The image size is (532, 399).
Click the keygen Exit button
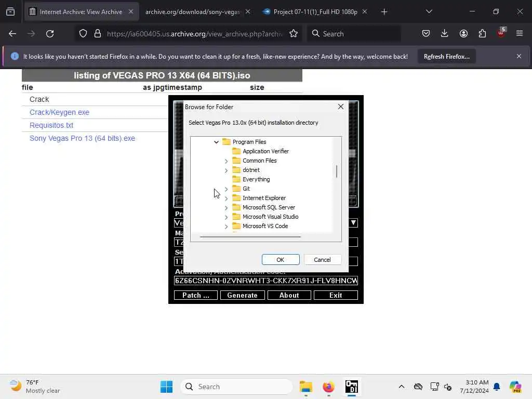(x=336, y=295)
